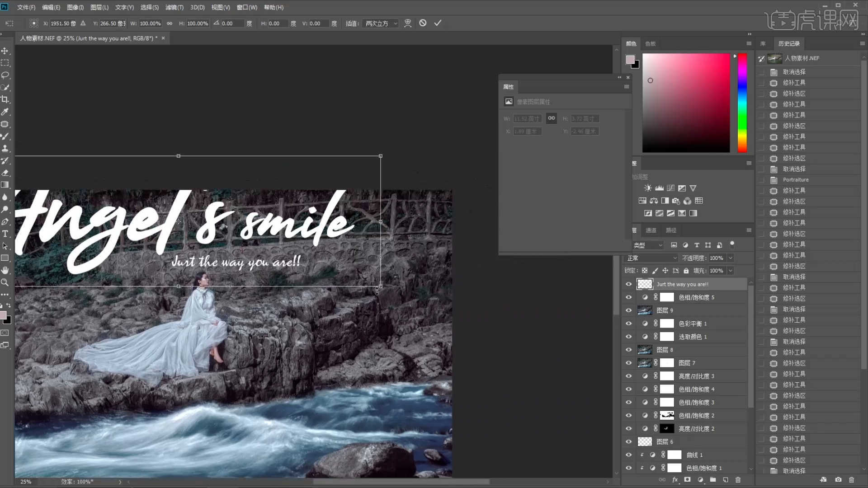Commit the transform with the checkmark icon

tap(438, 23)
